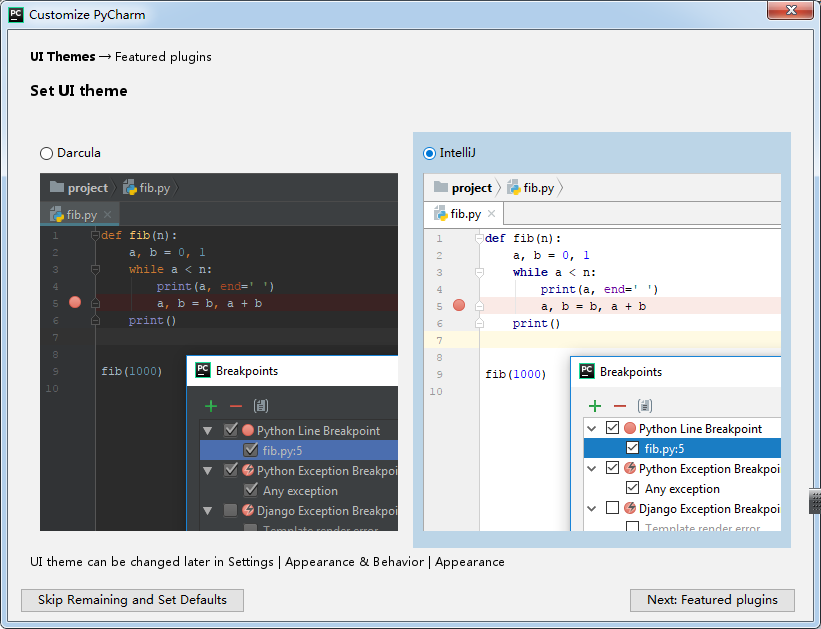Screen dimensions: 821x629
Task: Collapse Python Line Breakpoint node in IntelliJ preview
Action: click(592, 428)
